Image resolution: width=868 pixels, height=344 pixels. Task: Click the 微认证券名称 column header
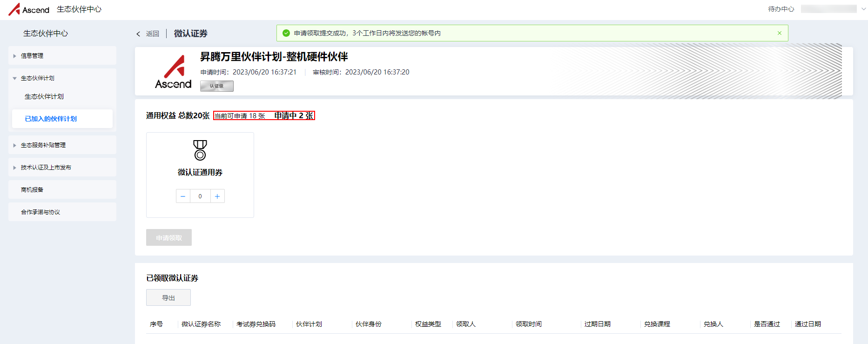201,324
